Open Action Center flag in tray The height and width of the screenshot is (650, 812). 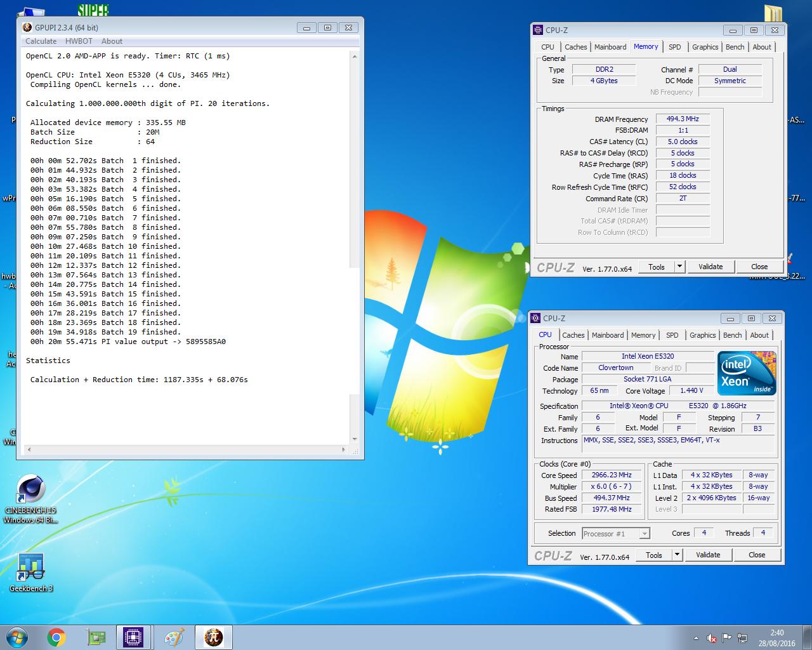click(727, 638)
